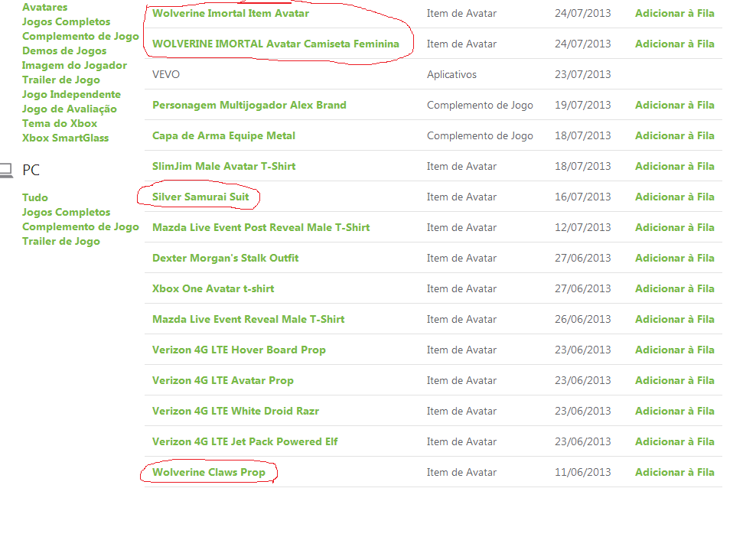Add Xbox One Avatar t-shirt to queue
The width and height of the screenshot is (756, 537).
[x=675, y=288]
